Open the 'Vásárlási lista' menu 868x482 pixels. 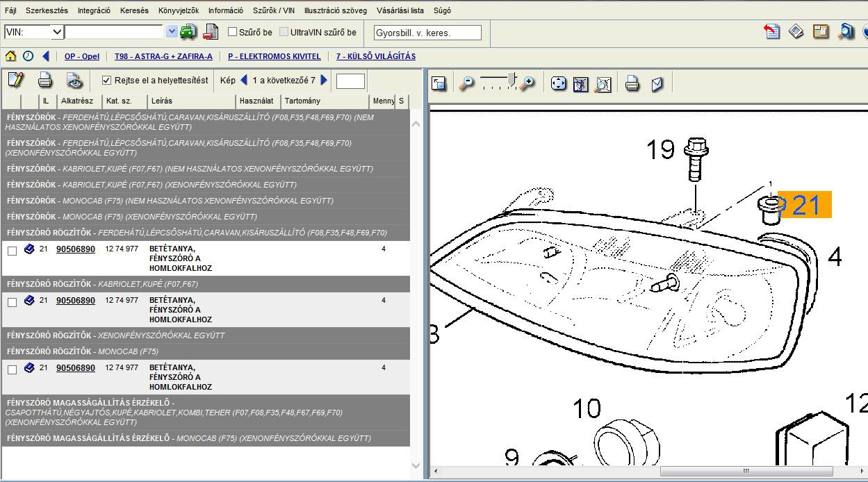point(400,10)
